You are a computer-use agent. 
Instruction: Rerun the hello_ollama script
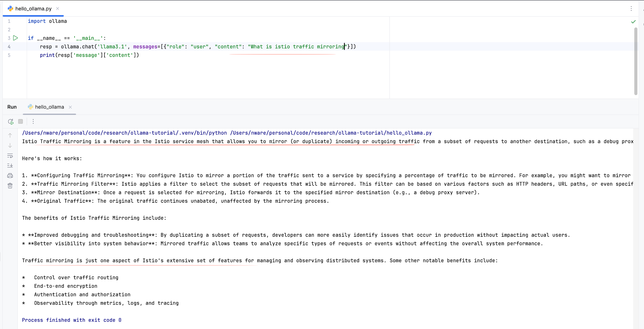pyautogui.click(x=11, y=122)
